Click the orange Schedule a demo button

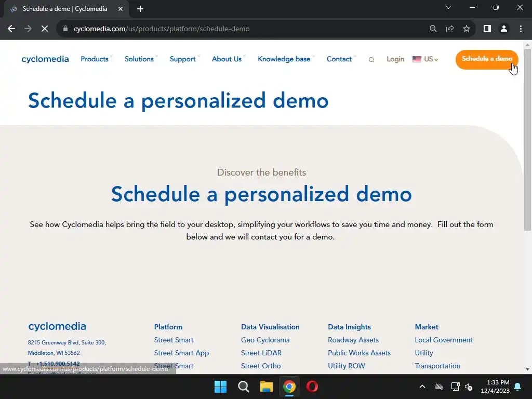tap(487, 59)
